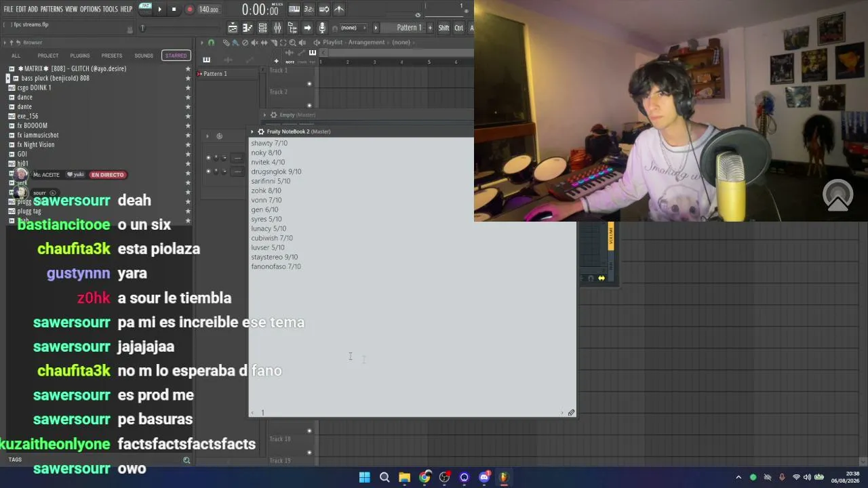Click the one-click audio recording microphone icon

click(x=322, y=28)
